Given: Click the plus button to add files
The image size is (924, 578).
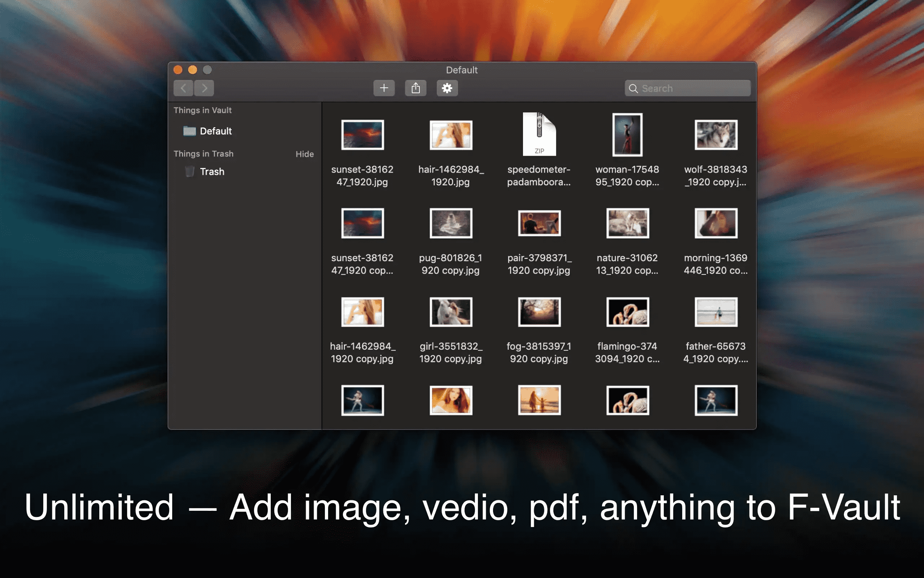Looking at the screenshot, I should (384, 88).
